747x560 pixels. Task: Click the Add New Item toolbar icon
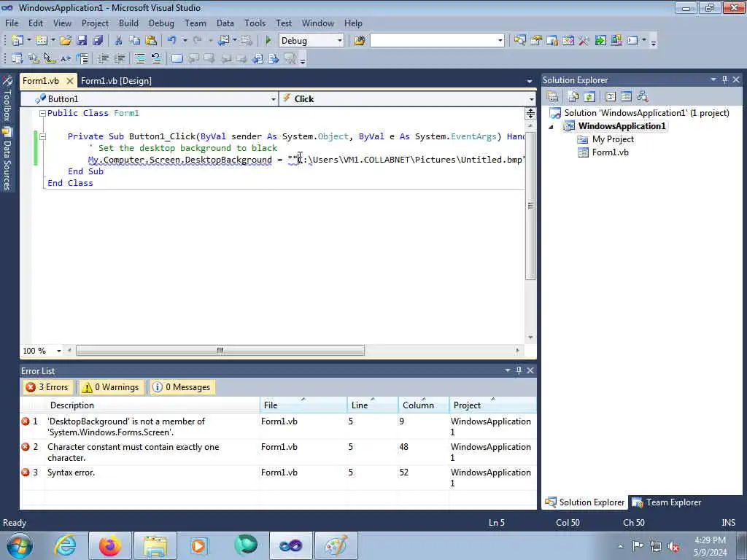pyautogui.click(x=42, y=41)
